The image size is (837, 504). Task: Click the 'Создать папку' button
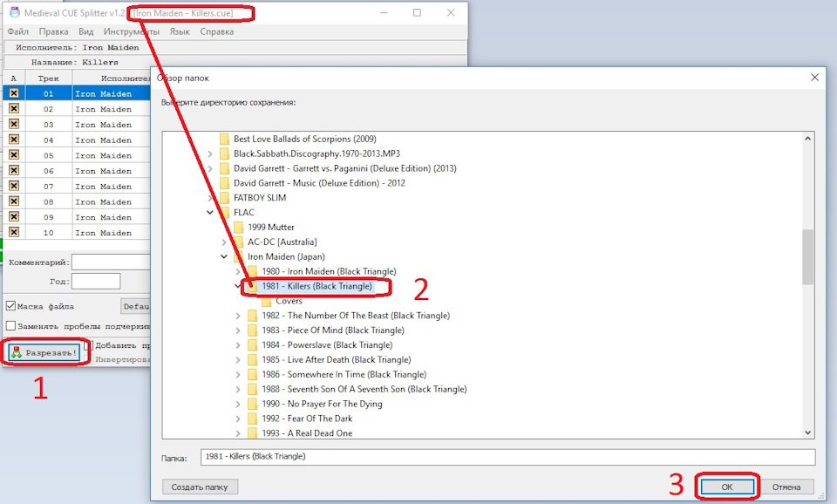[x=200, y=487]
